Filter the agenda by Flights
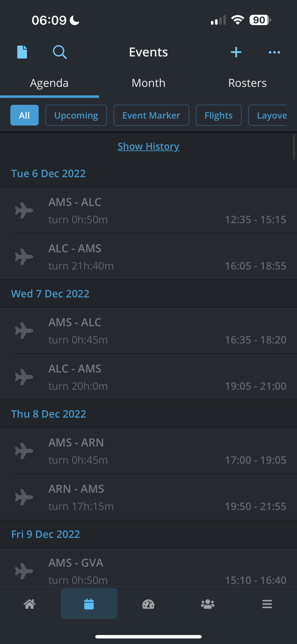This screenshot has width=297, height=644. coord(218,115)
